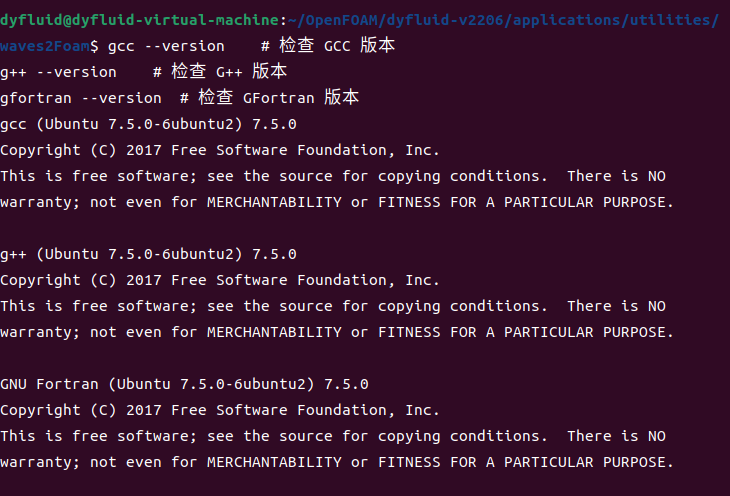
Task: Click the Copyright line below the GNU Fortran output
Action: click(220, 410)
